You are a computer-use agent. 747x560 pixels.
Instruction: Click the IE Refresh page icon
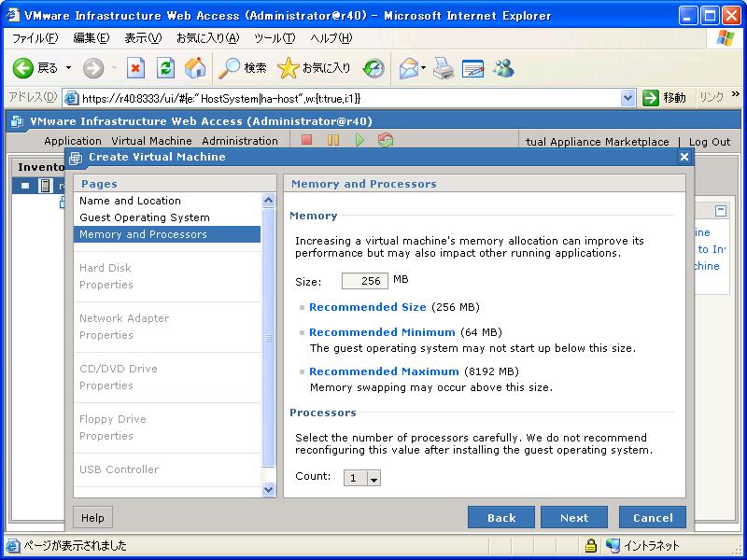[165, 68]
